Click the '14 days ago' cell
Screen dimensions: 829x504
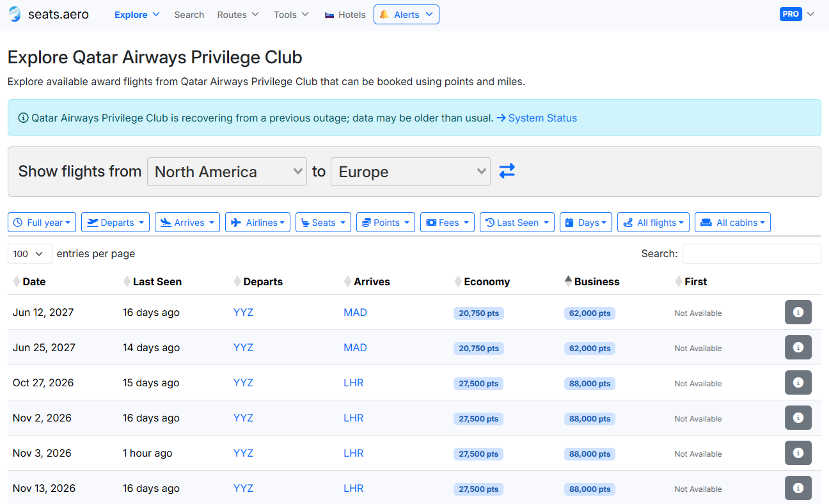tap(151, 347)
